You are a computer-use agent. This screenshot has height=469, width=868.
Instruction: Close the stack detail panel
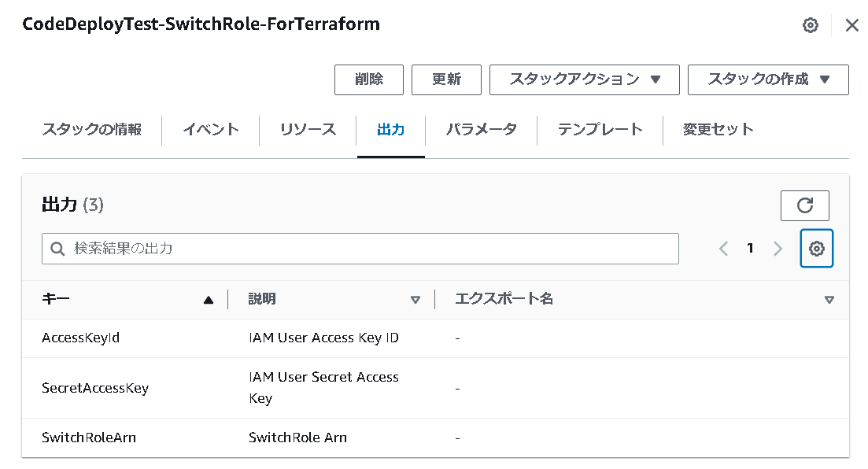click(x=851, y=25)
